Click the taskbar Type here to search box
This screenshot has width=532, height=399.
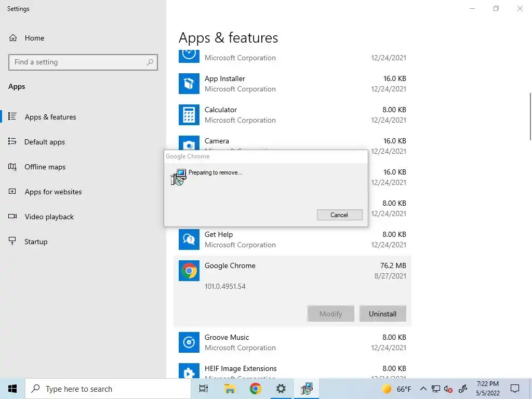[108, 389]
